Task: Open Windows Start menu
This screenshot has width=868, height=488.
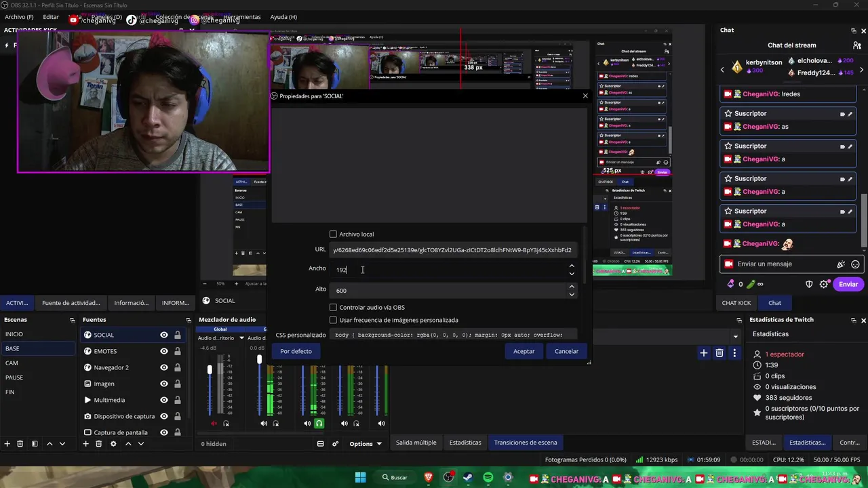Action: (360, 478)
